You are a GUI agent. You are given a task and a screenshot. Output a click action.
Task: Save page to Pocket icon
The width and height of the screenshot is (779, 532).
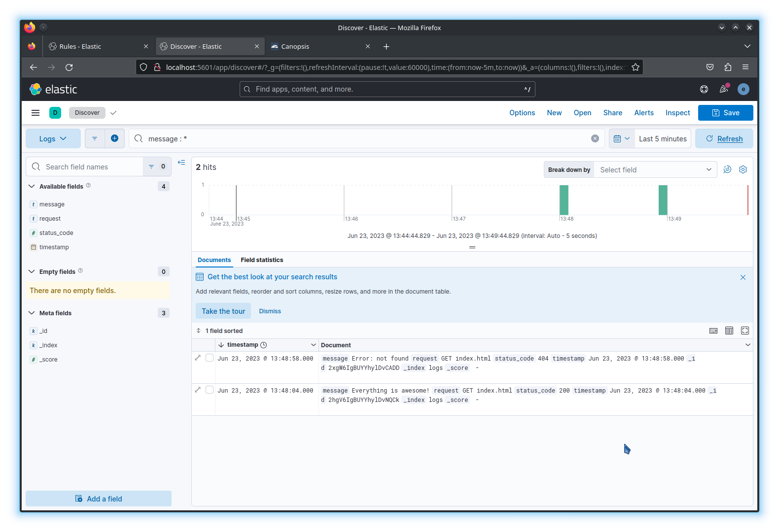[x=710, y=67]
